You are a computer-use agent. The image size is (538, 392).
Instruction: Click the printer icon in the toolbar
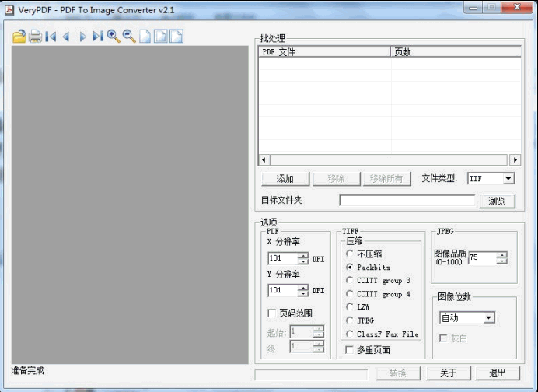click(35, 36)
